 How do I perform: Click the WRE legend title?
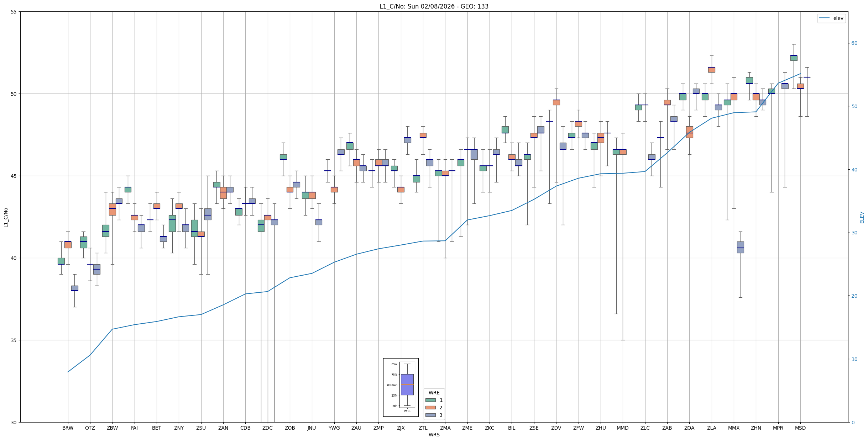(434, 393)
